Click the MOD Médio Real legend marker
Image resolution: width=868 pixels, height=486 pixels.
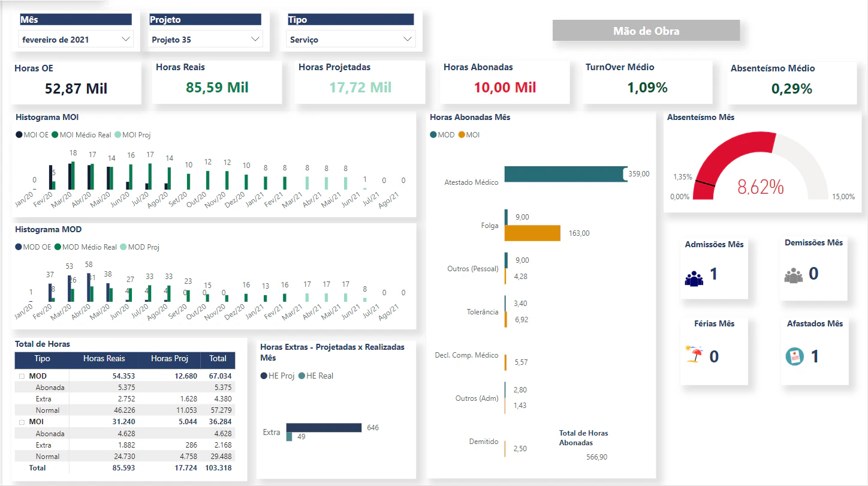coord(58,247)
